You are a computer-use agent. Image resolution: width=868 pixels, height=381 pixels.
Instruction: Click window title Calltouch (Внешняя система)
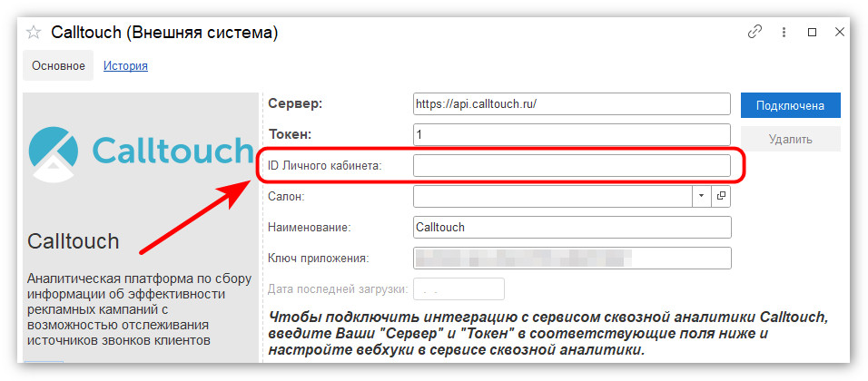[164, 33]
